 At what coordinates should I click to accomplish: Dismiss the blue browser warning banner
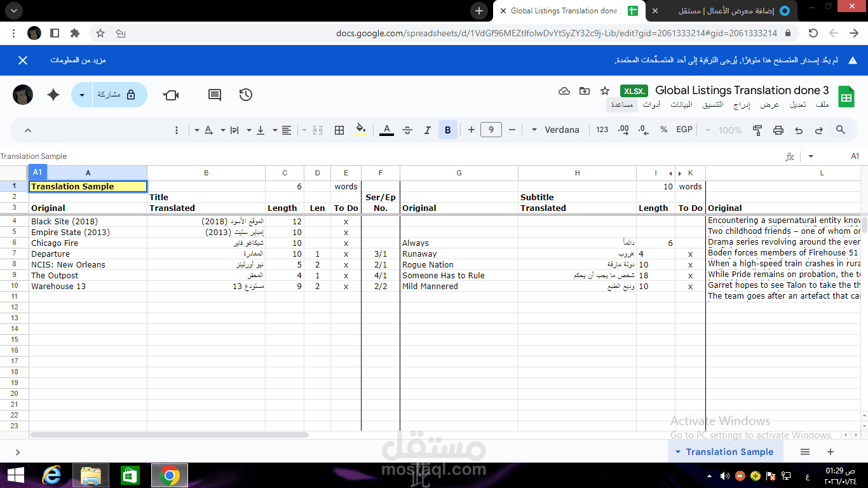click(23, 60)
